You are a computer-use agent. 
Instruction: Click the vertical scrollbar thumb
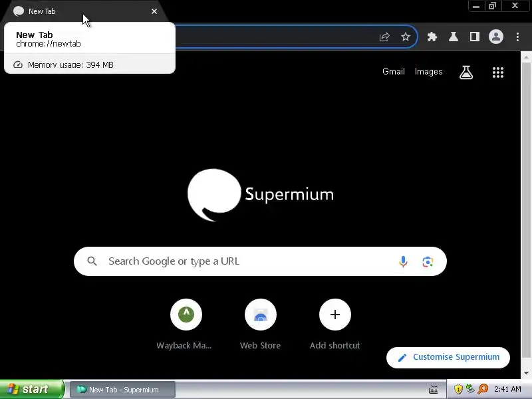526,210
